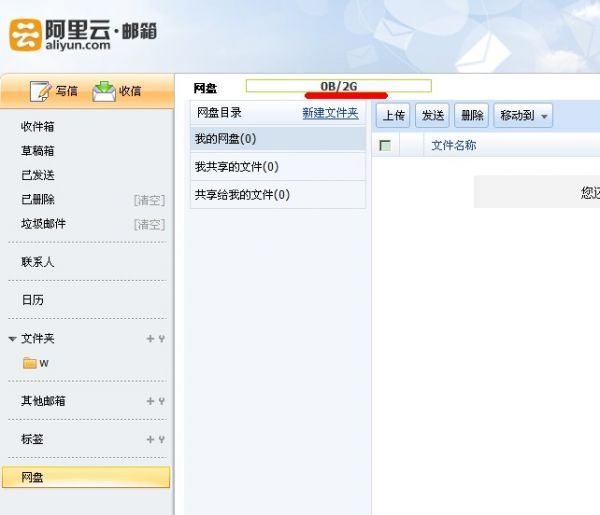The height and width of the screenshot is (515, 600).
Task: Click the 标签 section label
Action: (32, 439)
